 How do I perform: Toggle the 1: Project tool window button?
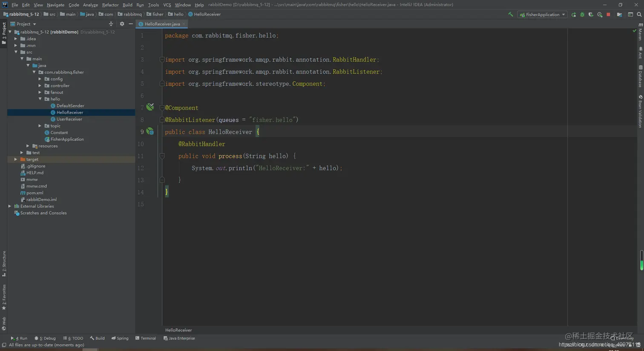pyautogui.click(x=4, y=34)
